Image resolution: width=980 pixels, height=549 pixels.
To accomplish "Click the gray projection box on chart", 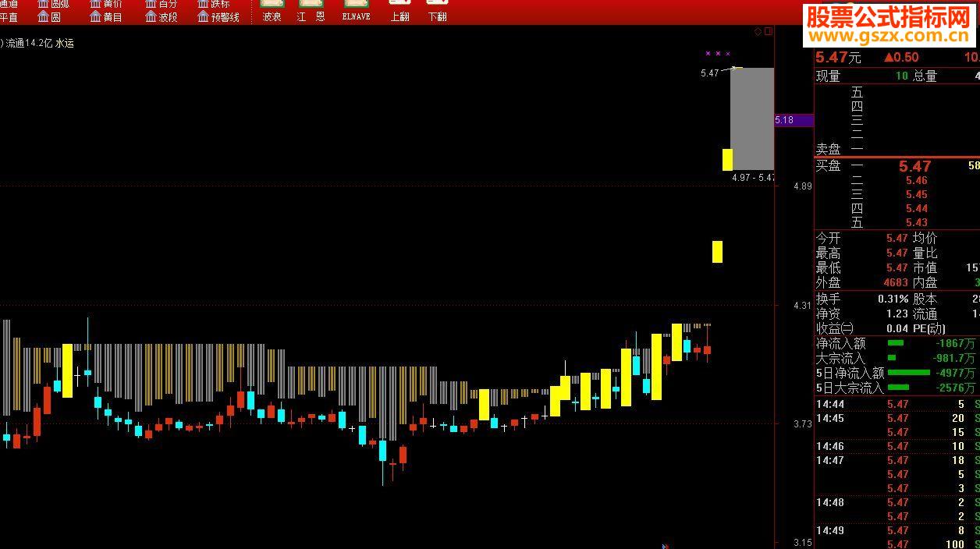I will (x=752, y=119).
